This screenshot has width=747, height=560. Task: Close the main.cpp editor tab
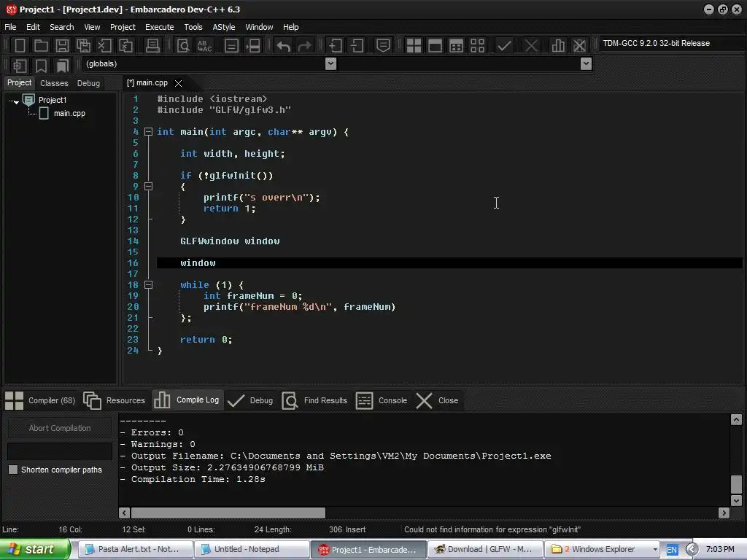tap(178, 83)
